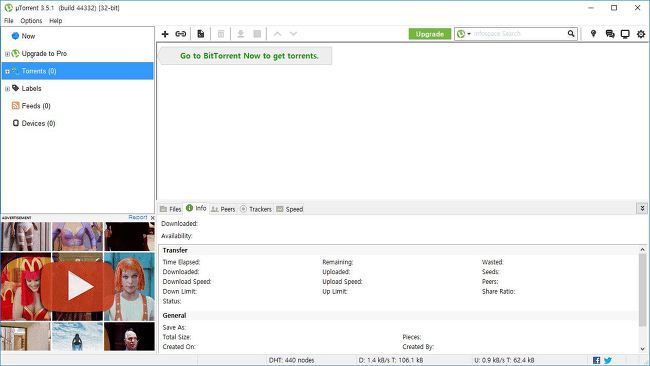Click Create New Torrent file icon
Screen dimensions: 650x366
click(x=201, y=34)
